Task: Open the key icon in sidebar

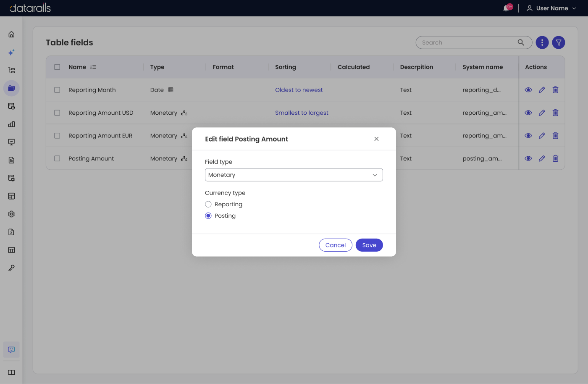Action: [11, 268]
